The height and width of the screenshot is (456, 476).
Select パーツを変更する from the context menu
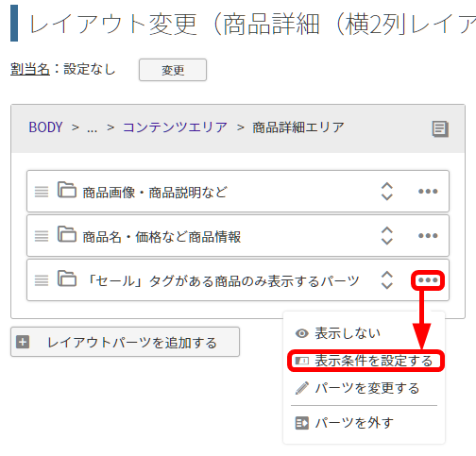click(x=357, y=388)
